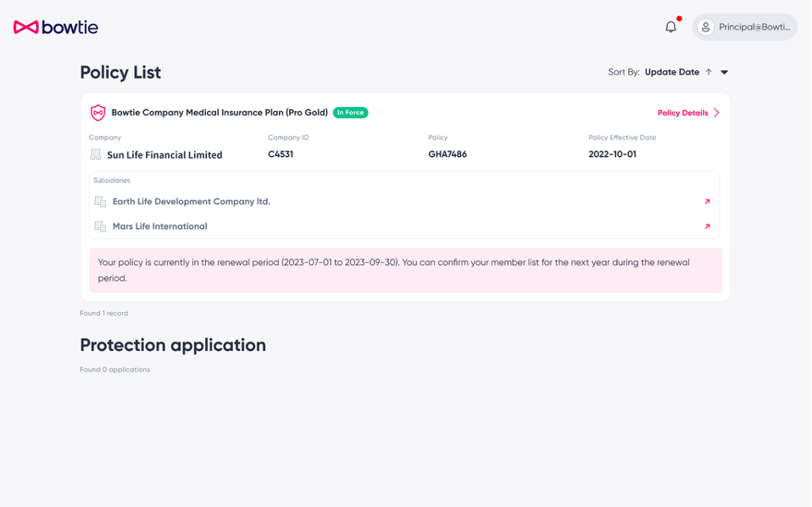Image resolution: width=812 pixels, height=507 pixels.
Task: Click the In Force status badge
Action: [x=350, y=113]
